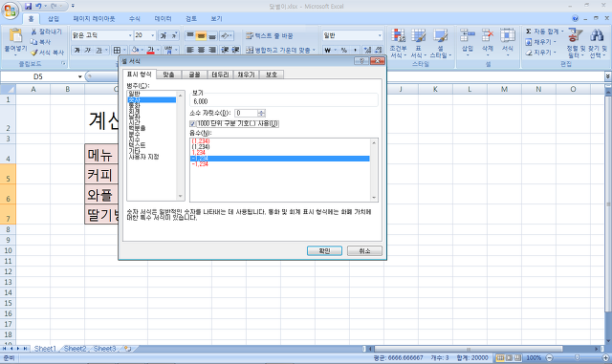Image resolution: width=612 pixels, height=364 pixels.
Task: Select 사용자 지정 in the category list
Action: coord(143,157)
